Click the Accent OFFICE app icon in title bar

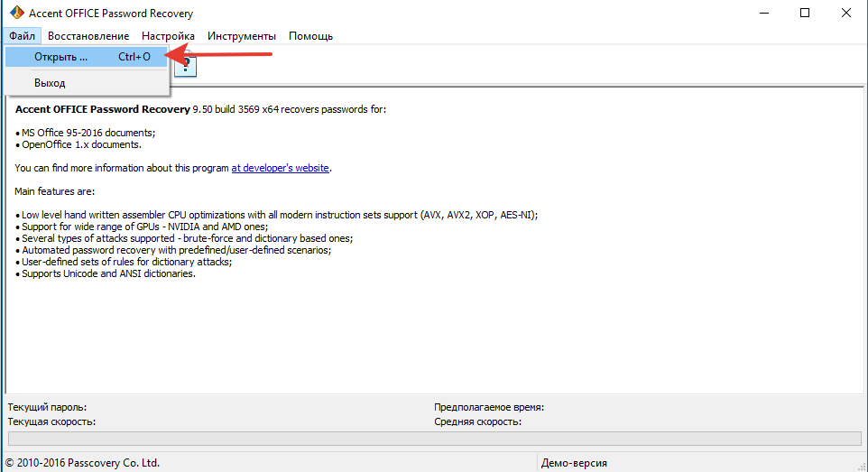(x=15, y=14)
